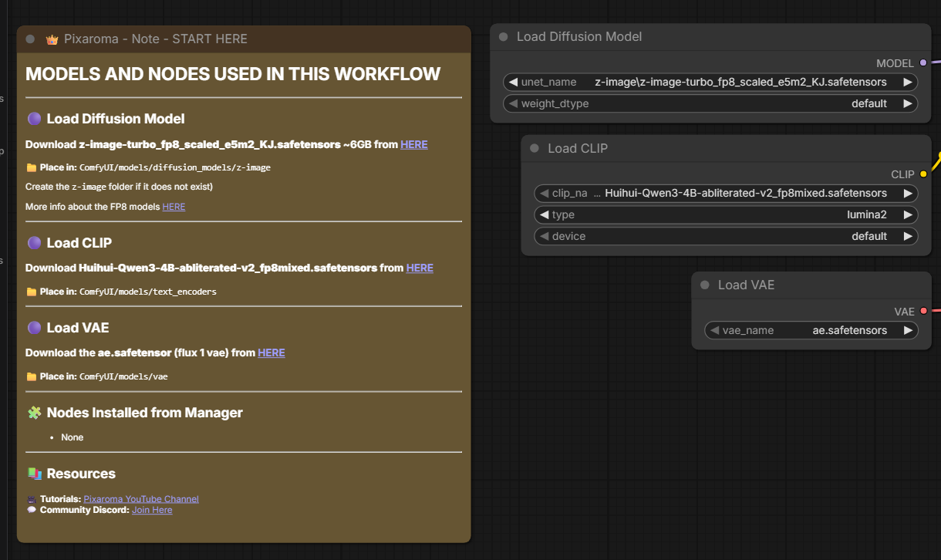The image size is (941, 560).
Task: Open the clip type lumina2 dropdown
Action: tap(725, 214)
